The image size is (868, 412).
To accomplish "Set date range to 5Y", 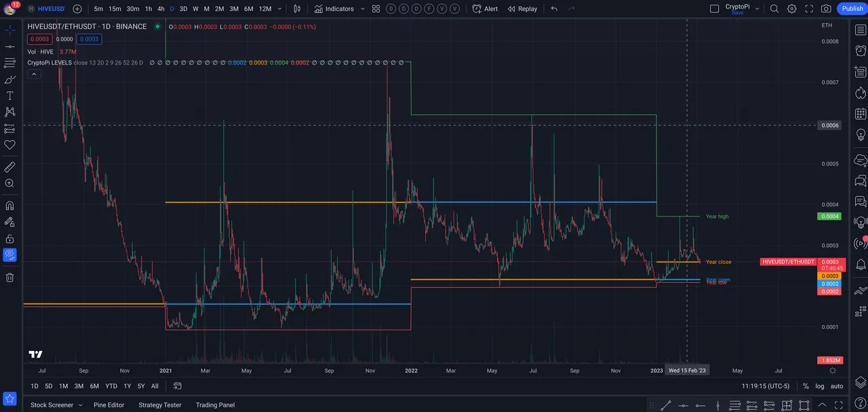I will [141, 386].
